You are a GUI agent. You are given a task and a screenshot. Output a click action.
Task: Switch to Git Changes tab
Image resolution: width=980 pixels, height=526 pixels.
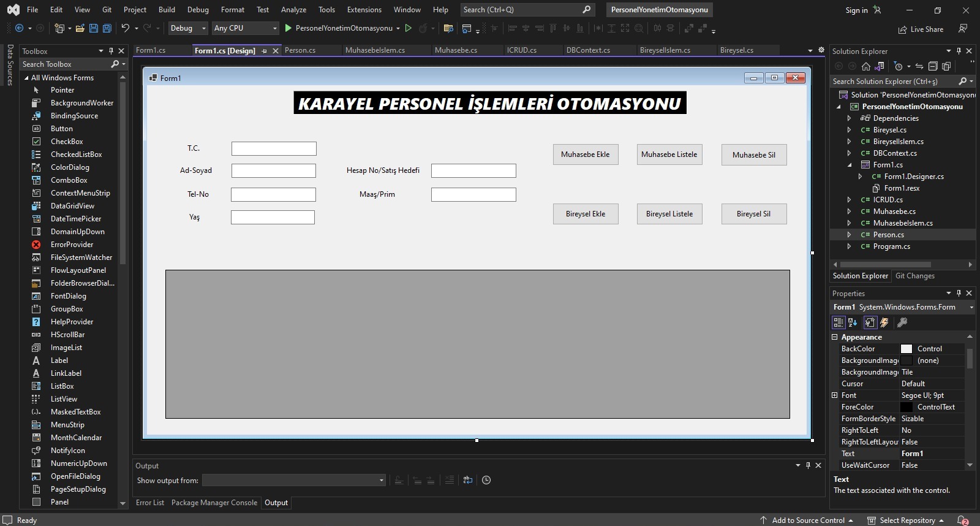click(x=914, y=276)
